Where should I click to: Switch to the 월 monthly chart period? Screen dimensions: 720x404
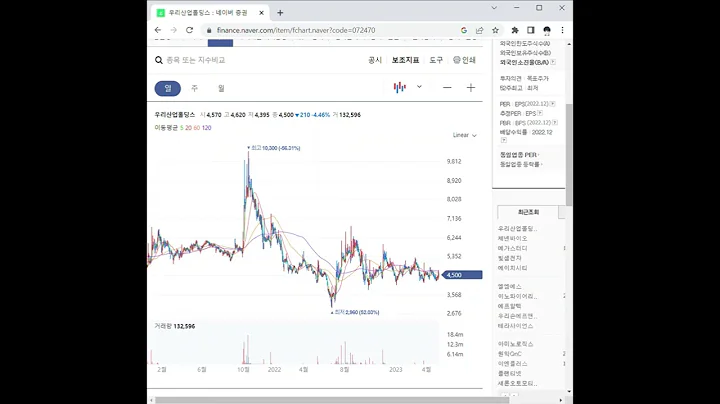coord(221,88)
